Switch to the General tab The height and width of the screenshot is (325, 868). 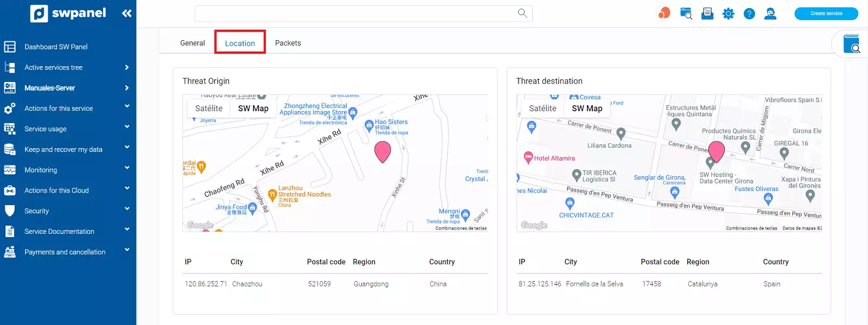(193, 43)
